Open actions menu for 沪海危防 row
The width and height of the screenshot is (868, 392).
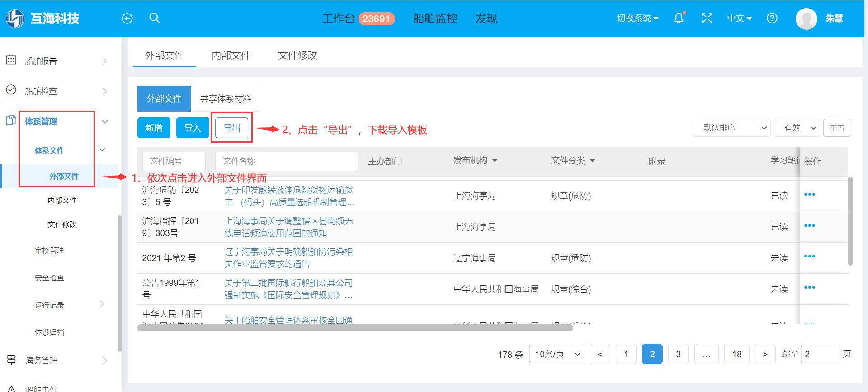click(810, 195)
